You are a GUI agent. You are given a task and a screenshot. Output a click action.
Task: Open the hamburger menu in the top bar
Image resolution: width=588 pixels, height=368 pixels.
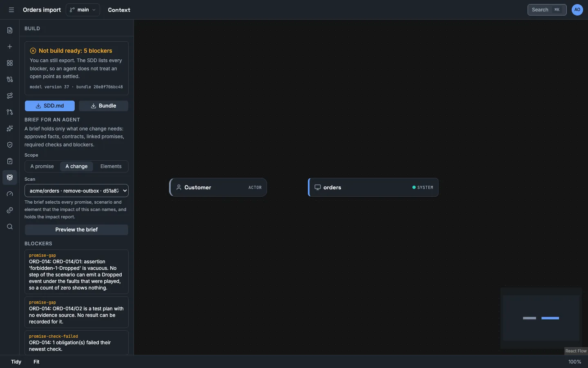(11, 10)
